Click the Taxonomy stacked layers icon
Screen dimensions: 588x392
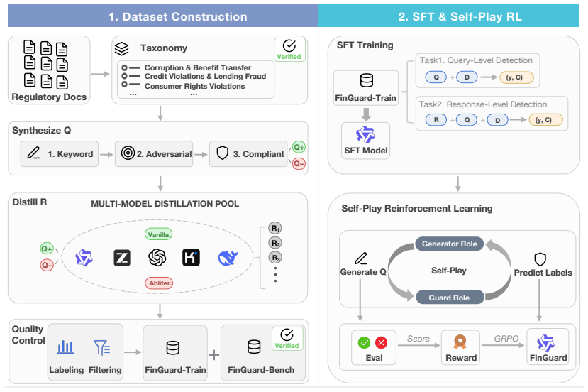click(x=121, y=49)
